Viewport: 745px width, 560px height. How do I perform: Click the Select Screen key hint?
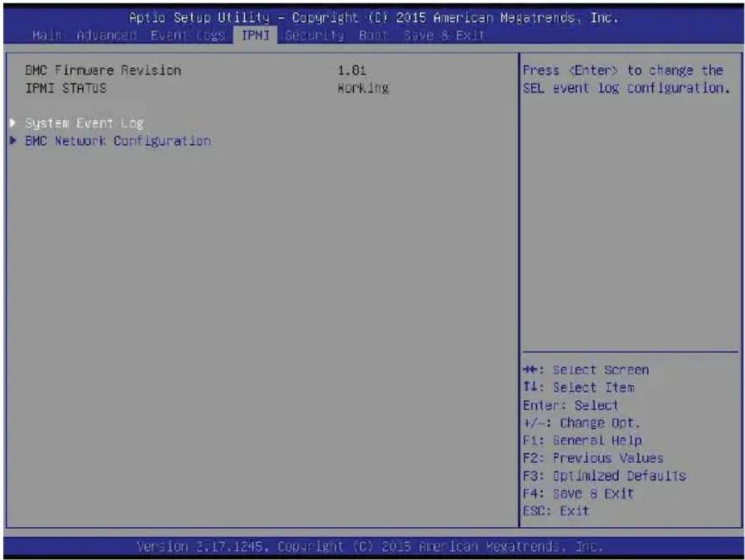(586, 370)
